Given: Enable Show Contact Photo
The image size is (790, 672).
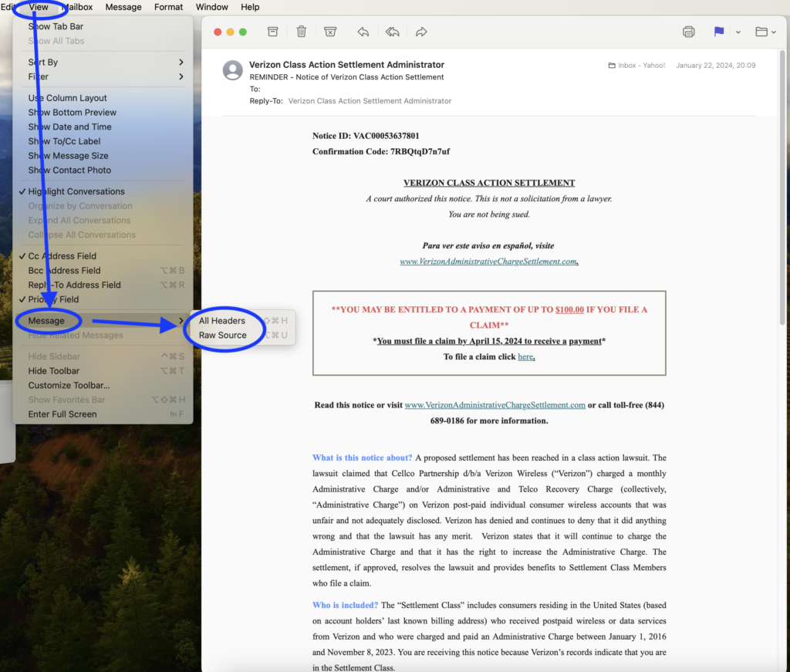Looking at the screenshot, I should tap(103, 171).
